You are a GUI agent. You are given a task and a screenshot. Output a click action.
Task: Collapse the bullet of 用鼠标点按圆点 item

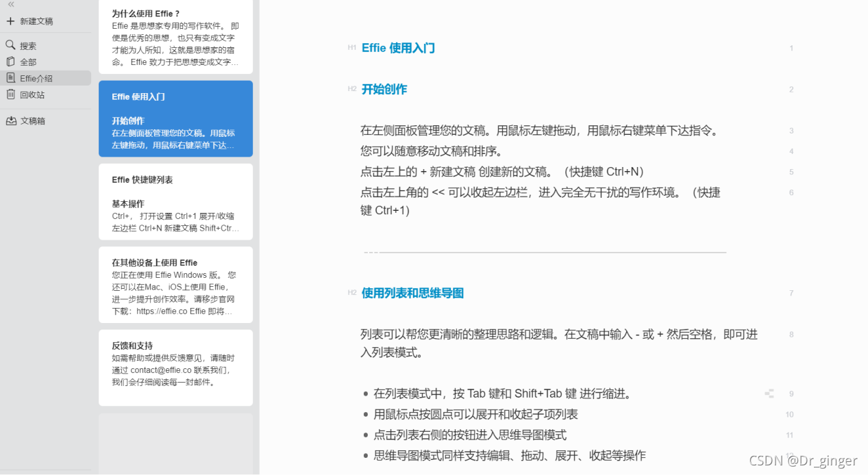366,415
